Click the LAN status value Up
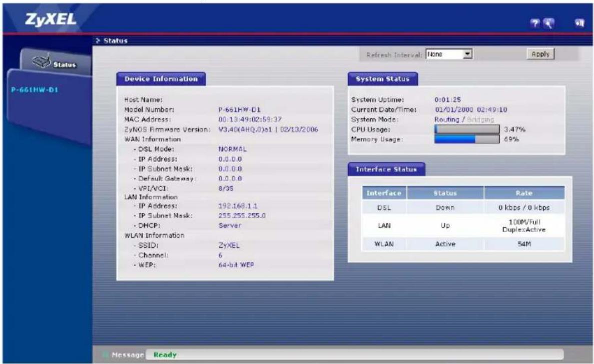This screenshot has height=364, width=594. pyautogui.click(x=445, y=225)
